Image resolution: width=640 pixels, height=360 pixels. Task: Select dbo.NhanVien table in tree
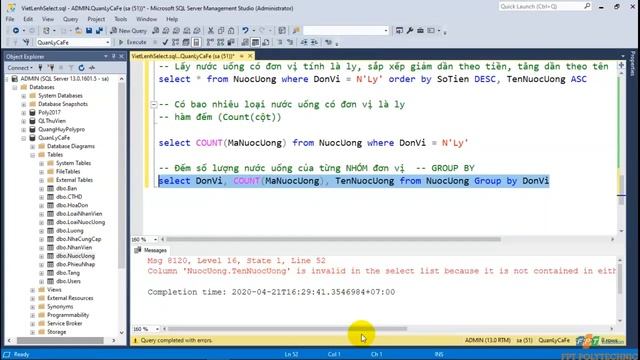pos(74,248)
